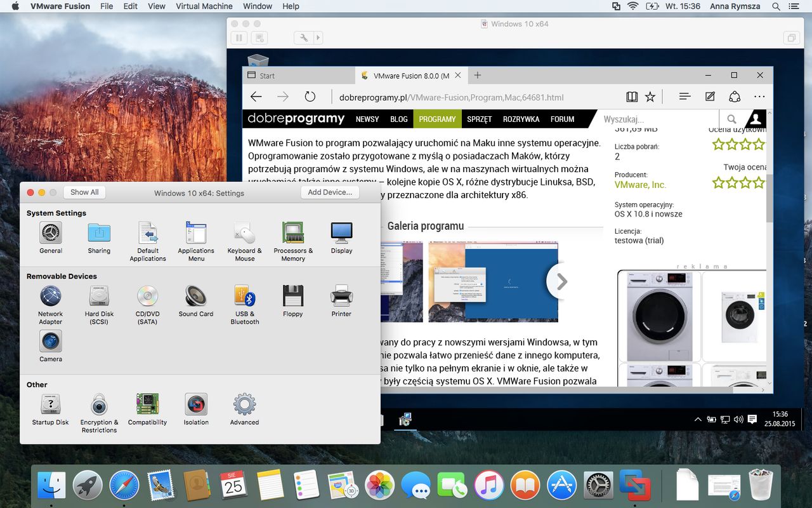The height and width of the screenshot is (508, 812).
Task: Open General settings icon
Action: tap(51, 233)
